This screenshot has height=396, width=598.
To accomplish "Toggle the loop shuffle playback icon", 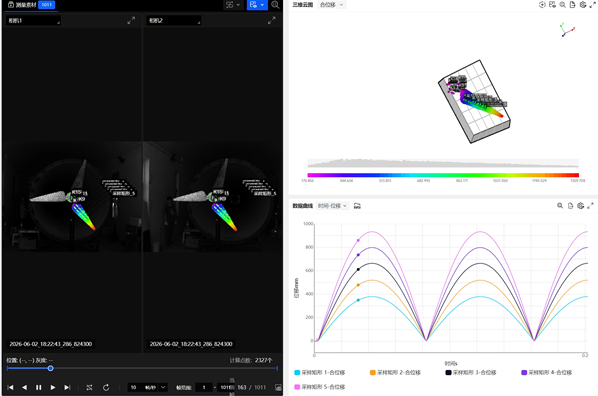I will click(x=89, y=387).
